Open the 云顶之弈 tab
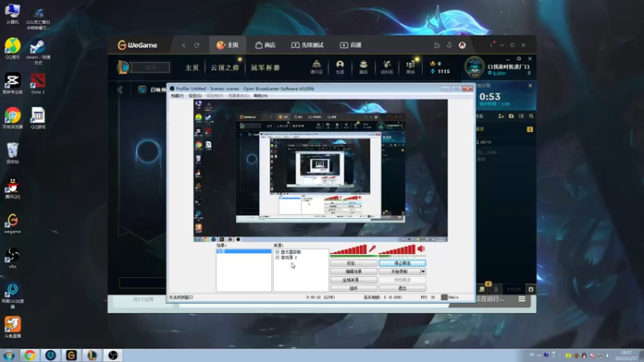The width and height of the screenshot is (644, 362). (x=225, y=68)
